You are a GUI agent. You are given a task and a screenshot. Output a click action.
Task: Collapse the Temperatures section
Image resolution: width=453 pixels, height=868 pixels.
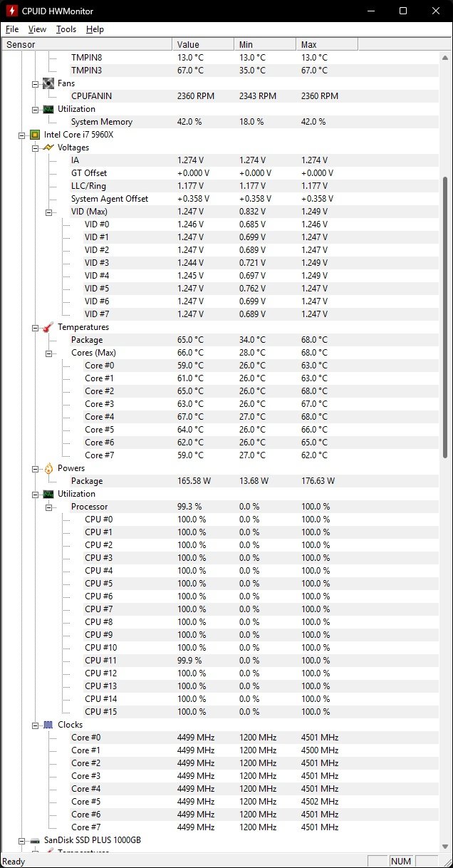(36, 327)
